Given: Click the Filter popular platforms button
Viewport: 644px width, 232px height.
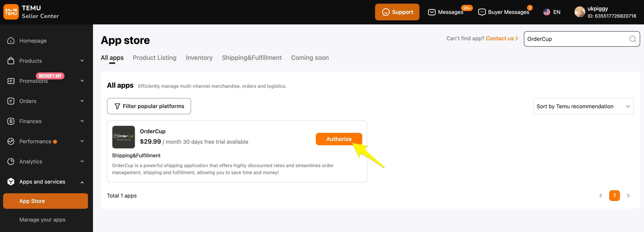Looking at the screenshot, I should click(149, 106).
